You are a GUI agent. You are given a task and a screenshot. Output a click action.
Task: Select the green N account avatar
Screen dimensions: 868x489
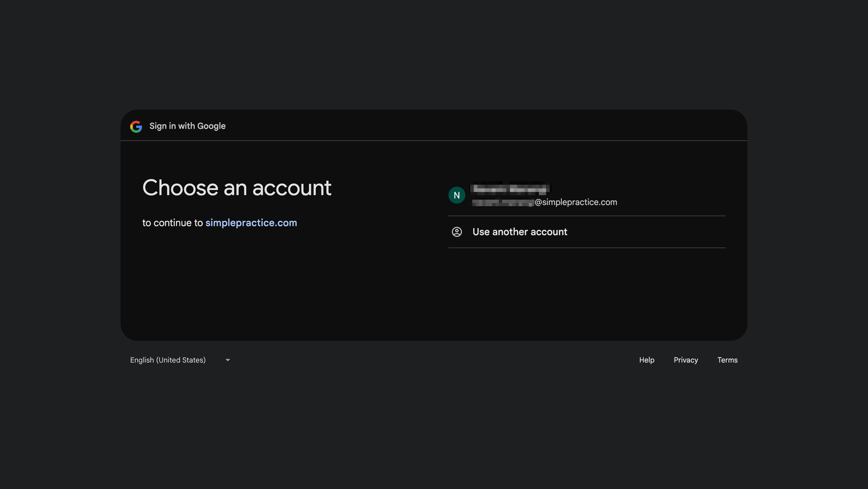(457, 195)
